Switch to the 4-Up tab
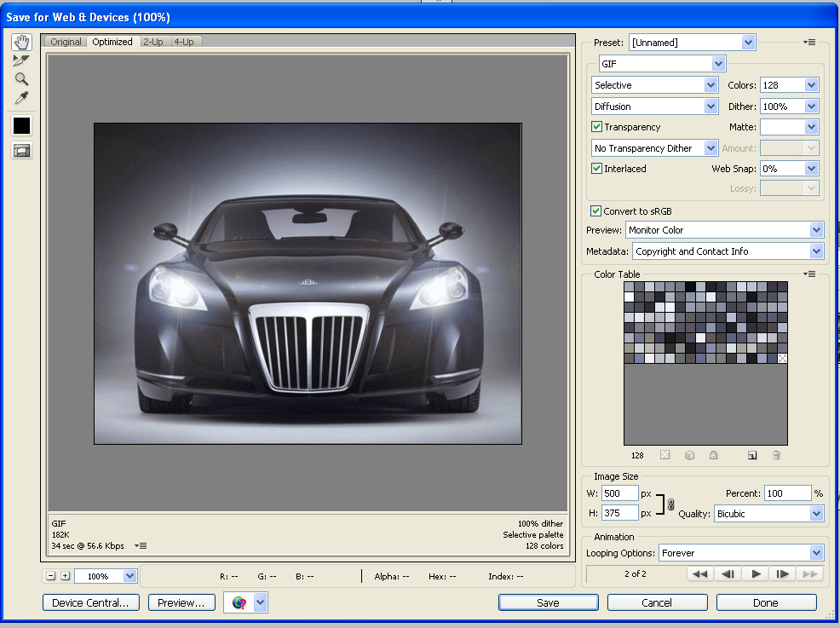 point(183,42)
